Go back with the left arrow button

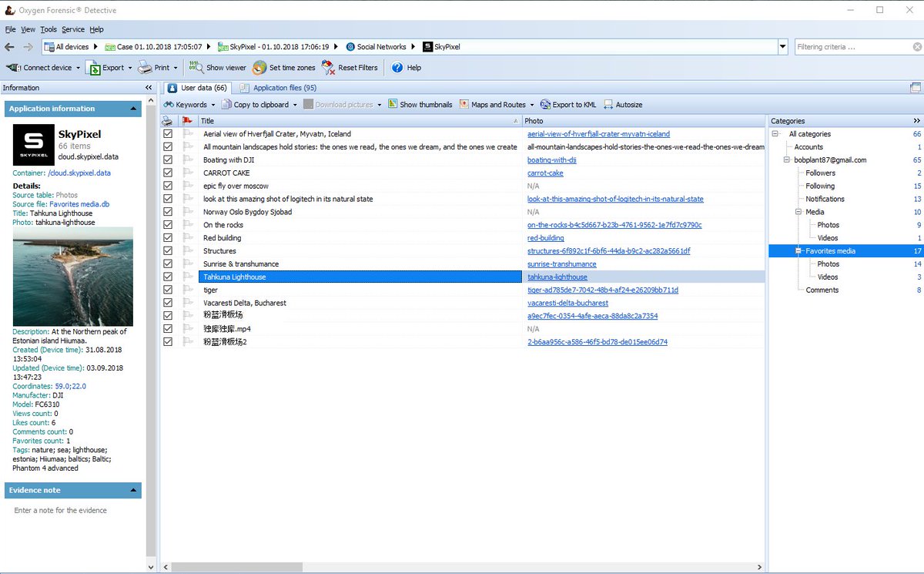pyautogui.click(x=10, y=47)
